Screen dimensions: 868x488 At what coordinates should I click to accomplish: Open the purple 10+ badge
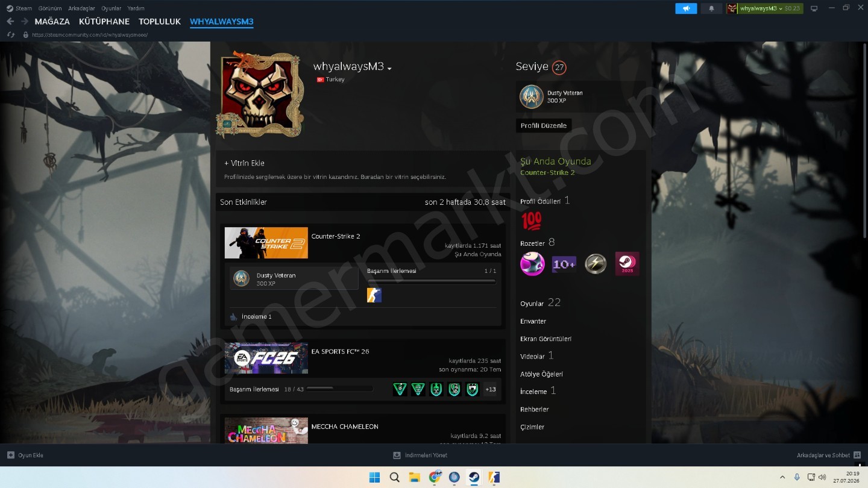point(564,264)
